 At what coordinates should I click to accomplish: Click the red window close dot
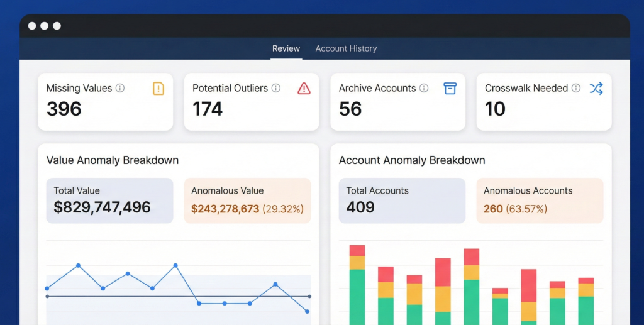tap(30, 26)
